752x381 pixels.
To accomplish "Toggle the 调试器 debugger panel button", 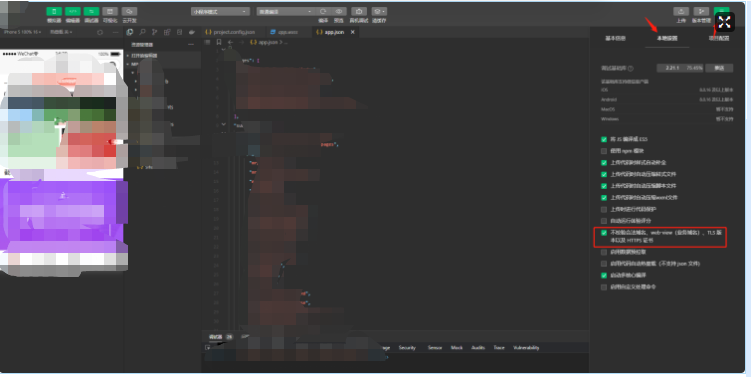I will click(x=91, y=11).
